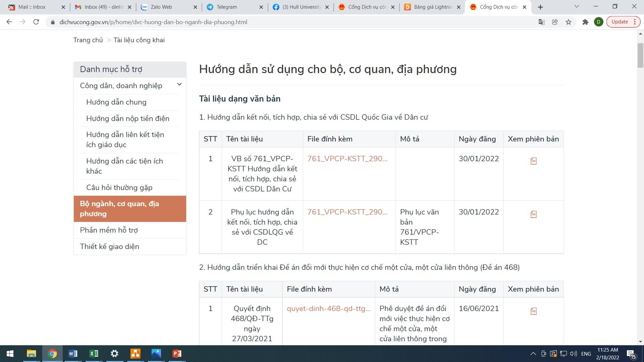Click the page vertical scrollbar thumb
The image size is (644, 362).
coord(640,55)
